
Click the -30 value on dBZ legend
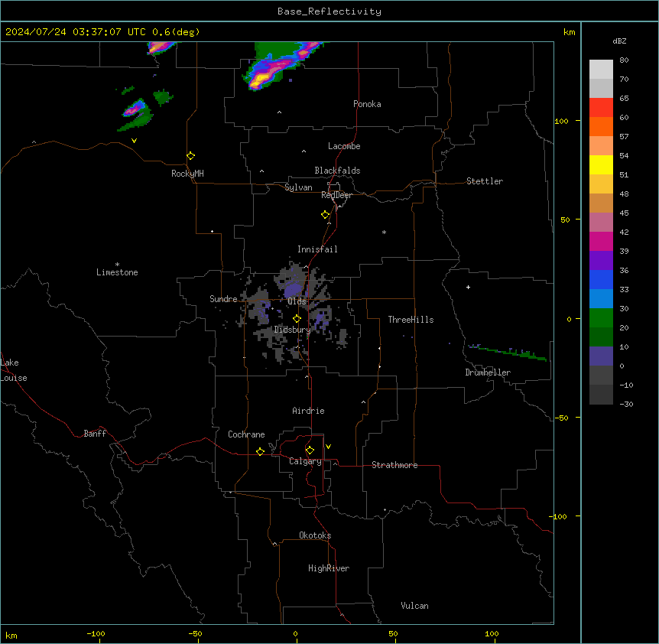pos(626,404)
